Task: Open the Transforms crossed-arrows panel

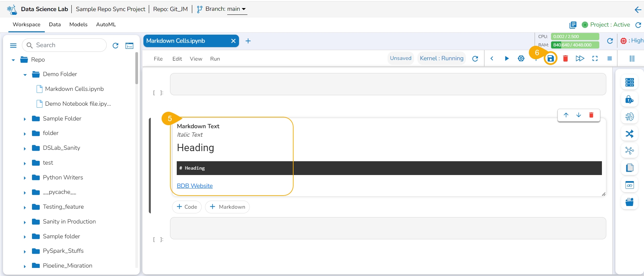Action: coord(630,134)
